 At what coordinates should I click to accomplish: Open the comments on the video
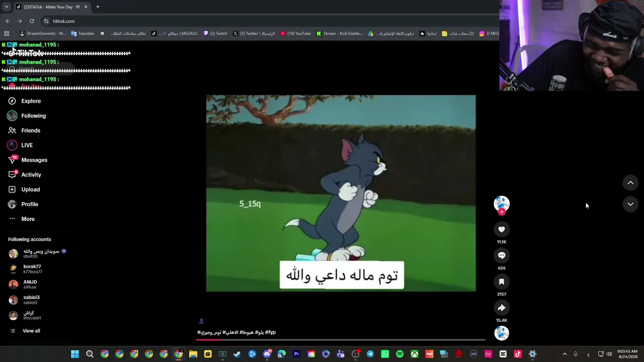[502, 255]
